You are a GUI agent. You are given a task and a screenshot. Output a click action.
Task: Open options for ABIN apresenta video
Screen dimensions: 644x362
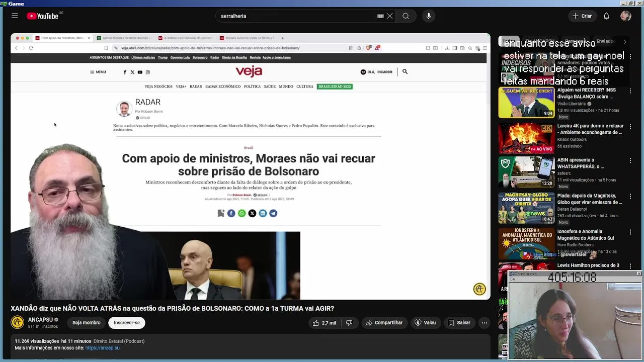click(x=630, y=160)
